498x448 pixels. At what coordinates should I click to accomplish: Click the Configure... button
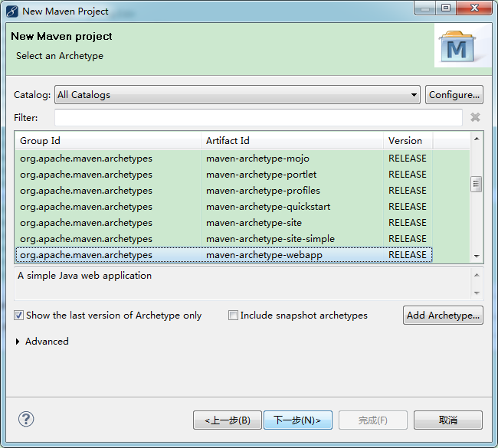point(454,95)
